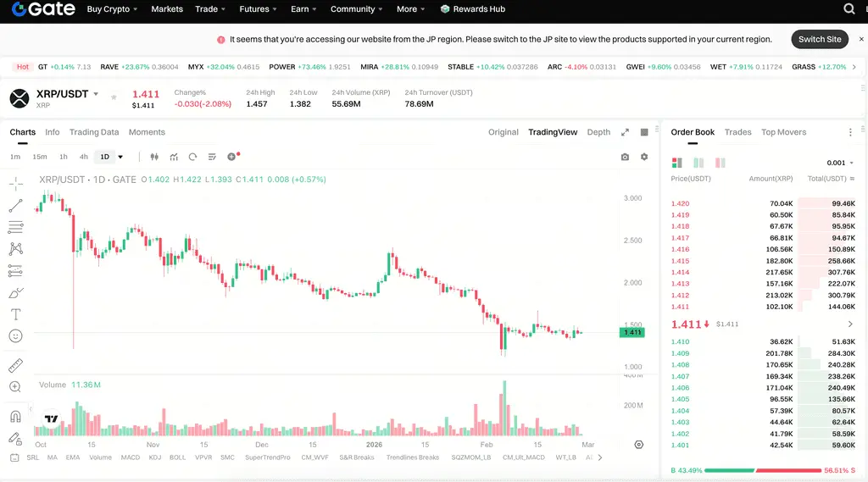Image resolution: width=868 pixels, height=482 pixels.
Task: Open the 0.001 price precision dropdown
Action: pos(840,163)
